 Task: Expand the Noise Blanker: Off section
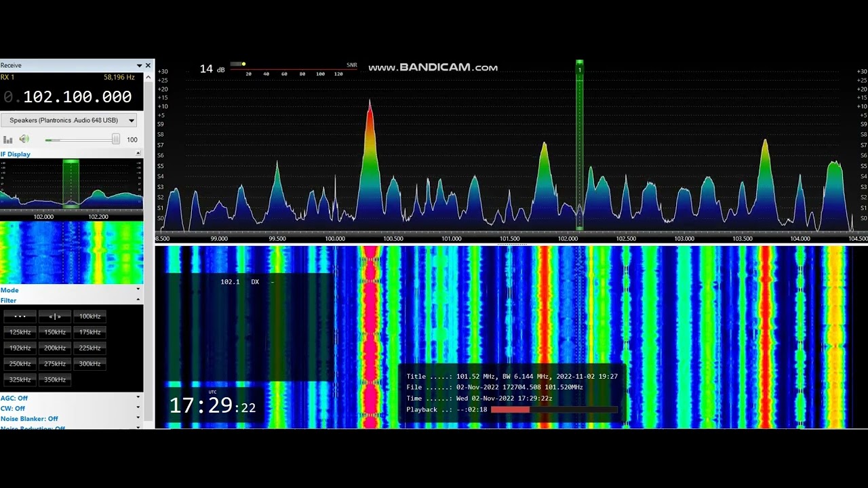pos(138,418)
